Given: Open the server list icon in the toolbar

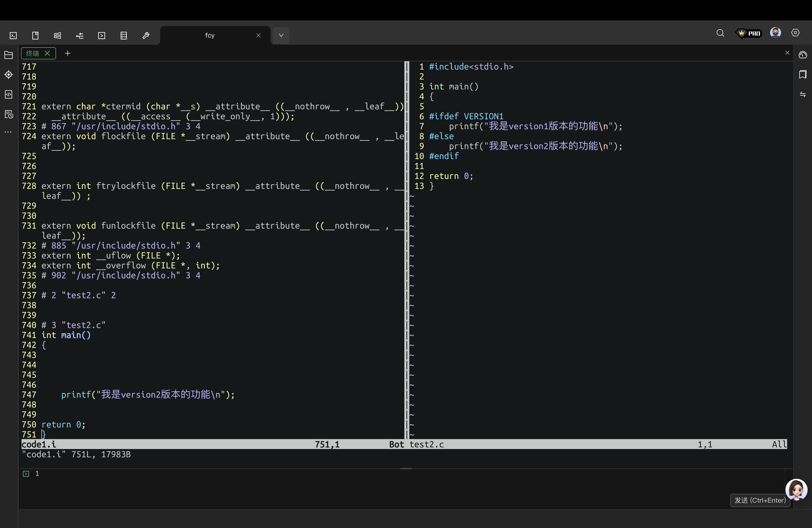Looking at the screenshot, I should coord(124,35).
